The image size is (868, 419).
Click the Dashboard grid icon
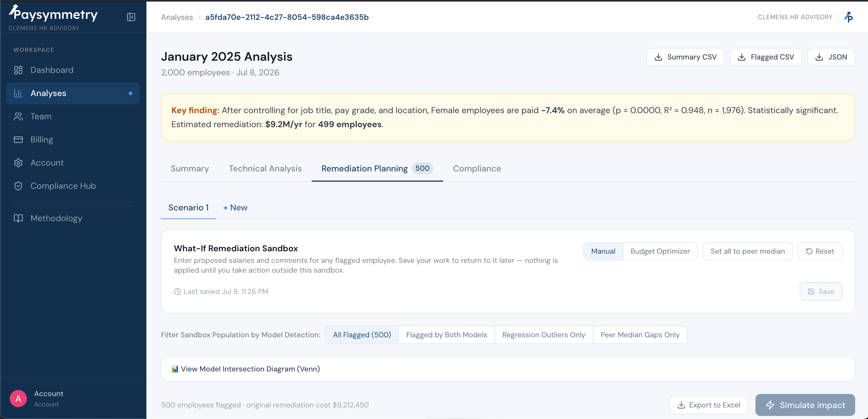click(18, 70)
